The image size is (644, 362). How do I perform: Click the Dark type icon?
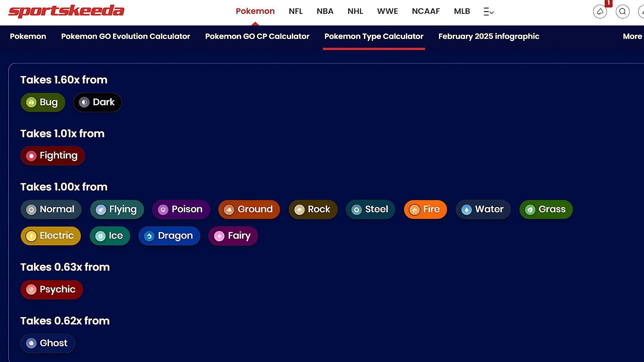84,102
